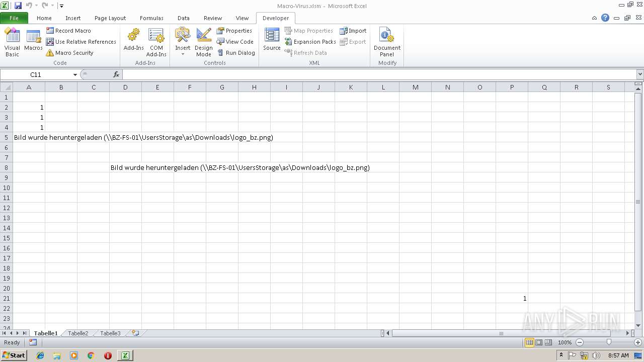The image size is (644, 362).
Task: Select column C header
Action: click(x=93, y=87)
